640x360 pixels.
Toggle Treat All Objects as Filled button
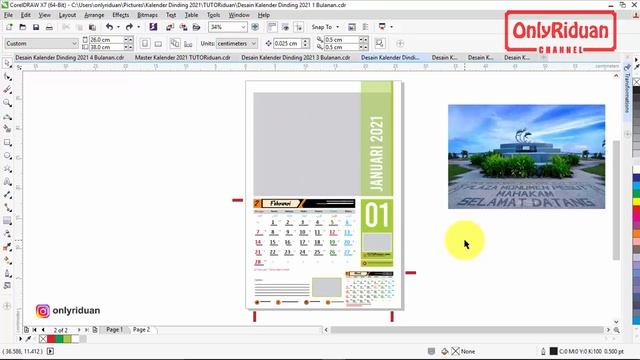pyautogui.click(x=380, y=43)
